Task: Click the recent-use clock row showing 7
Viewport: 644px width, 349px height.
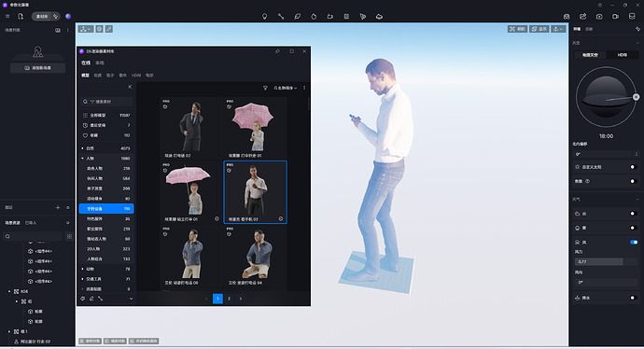Action: 106,125
